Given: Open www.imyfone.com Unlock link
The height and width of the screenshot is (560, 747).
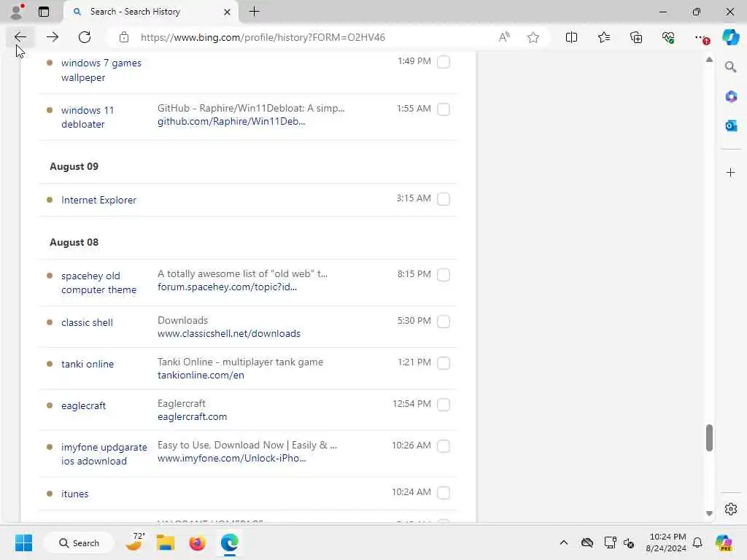Looking at the screenshot, I should (x=231, y=458).
